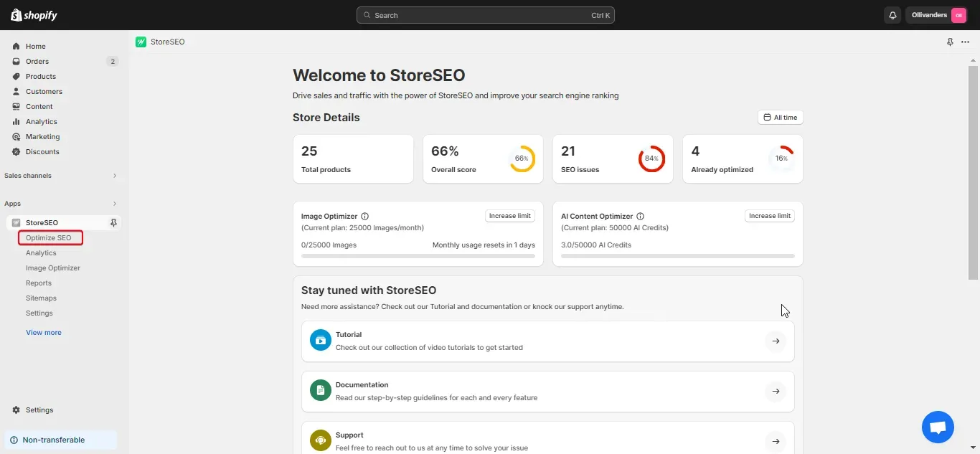Image resolution: width=980 pixels, height=454 pixels.
Task: Click the Shopify logo
Action: 34,15
